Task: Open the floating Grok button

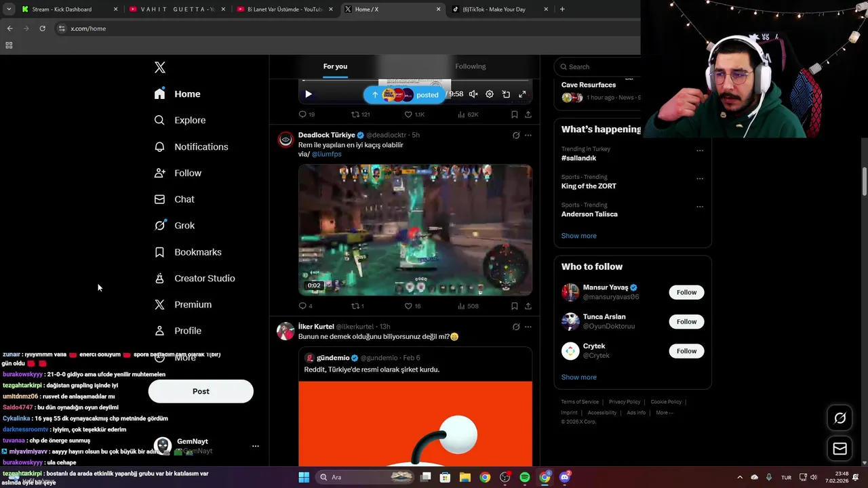Action: tap(840, 418)
